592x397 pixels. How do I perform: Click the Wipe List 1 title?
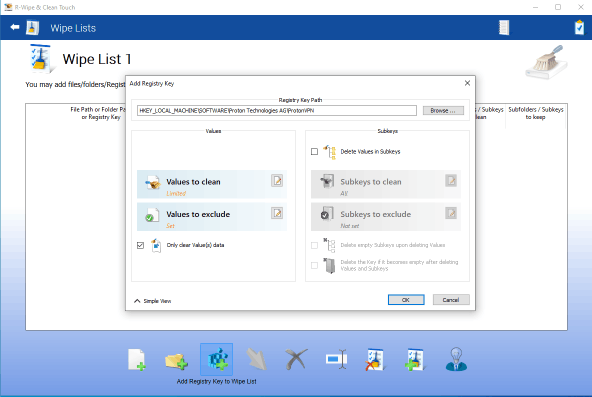(x=97, y=59)
